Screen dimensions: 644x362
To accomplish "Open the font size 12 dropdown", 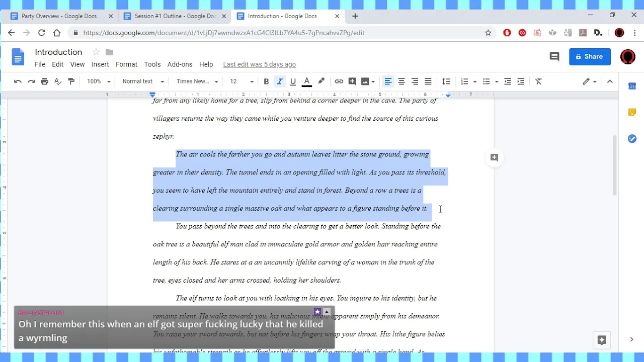I will pos(242,81).
